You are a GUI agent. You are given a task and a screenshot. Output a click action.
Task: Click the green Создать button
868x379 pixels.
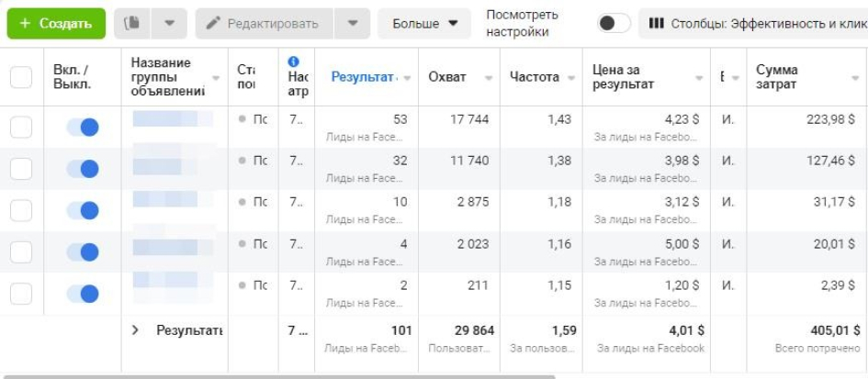[56, 23]
